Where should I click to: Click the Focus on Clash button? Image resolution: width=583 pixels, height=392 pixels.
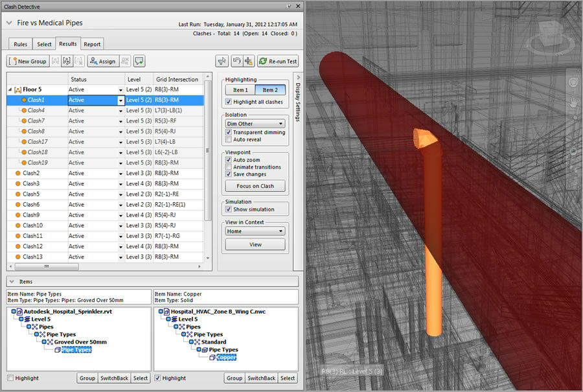point(255,186)
